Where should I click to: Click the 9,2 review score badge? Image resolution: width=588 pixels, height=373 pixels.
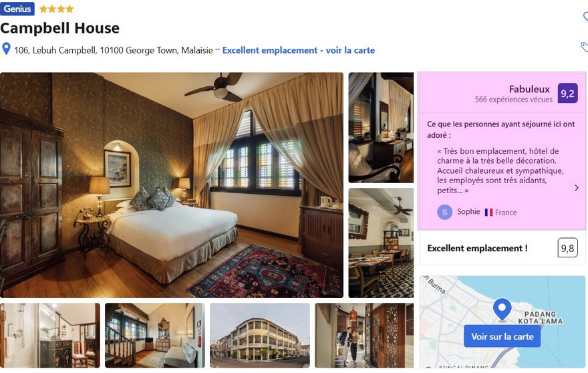coord(567,93)
